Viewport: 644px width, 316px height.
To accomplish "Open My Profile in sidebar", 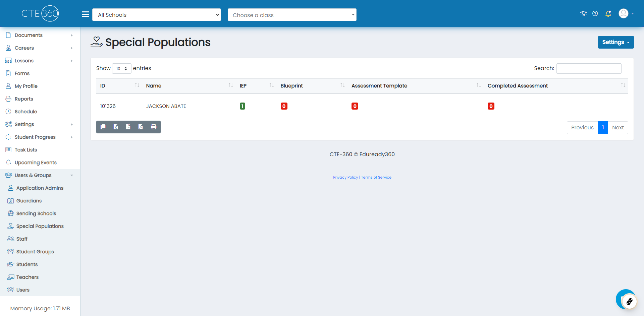I will click(26, 86).
